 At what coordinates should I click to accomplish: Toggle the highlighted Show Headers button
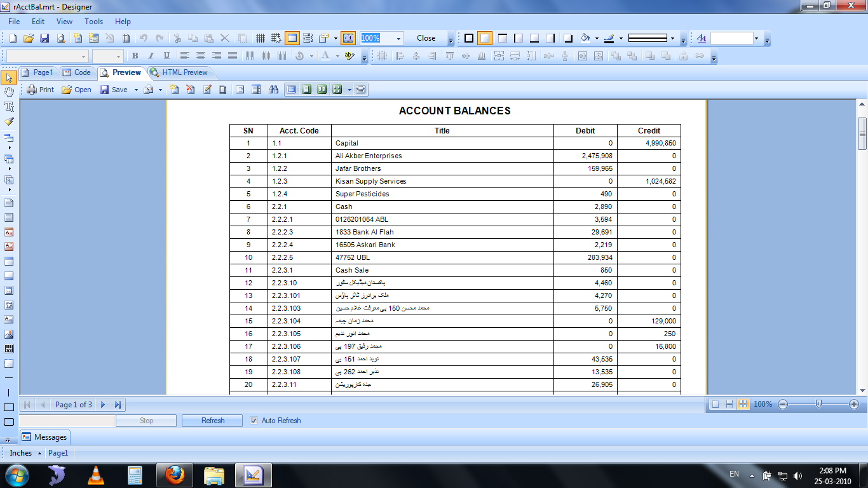coord(292,38)
